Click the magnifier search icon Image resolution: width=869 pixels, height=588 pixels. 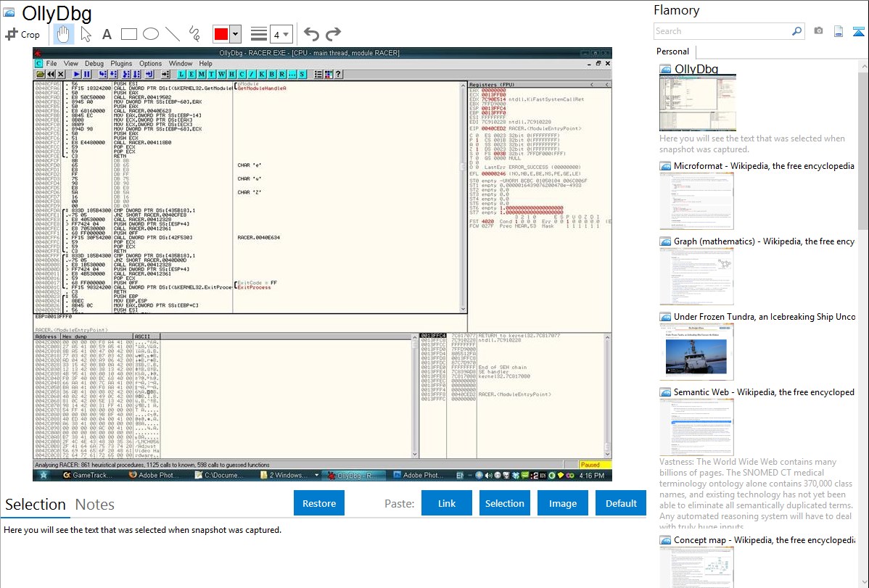pos(796,31)
